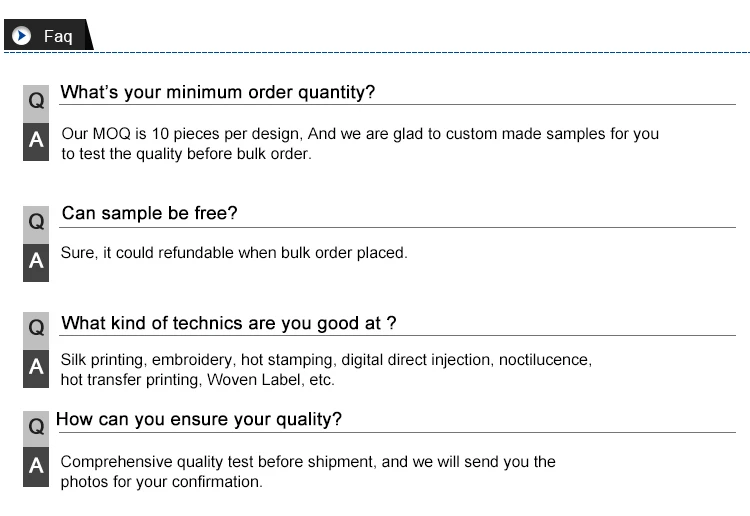Click the blue arrow icon beside Faq
The width and height of the screenshot is (750, 516).
22,35
